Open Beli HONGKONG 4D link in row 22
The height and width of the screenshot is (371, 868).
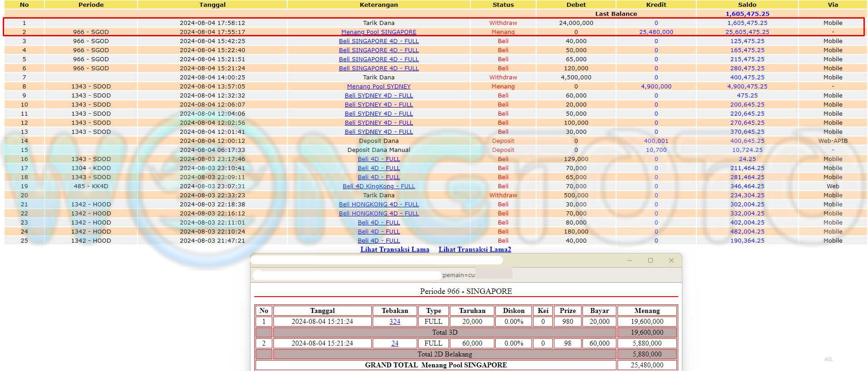coord(379,214)
